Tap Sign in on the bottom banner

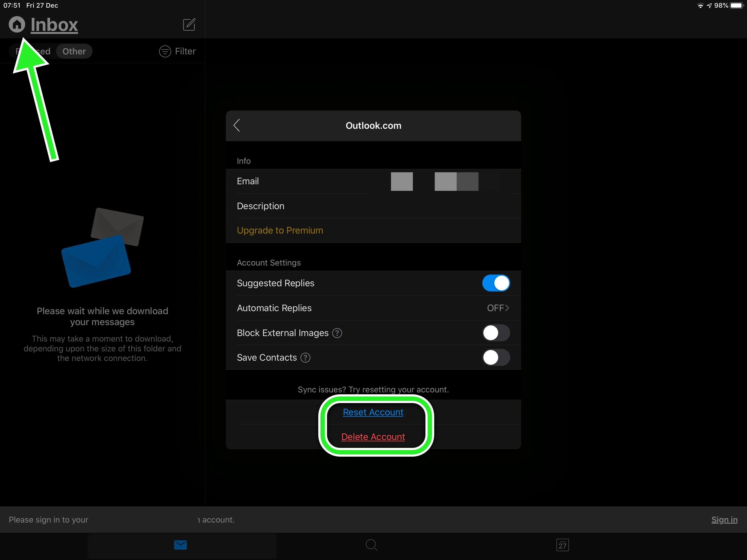[724, 520]
